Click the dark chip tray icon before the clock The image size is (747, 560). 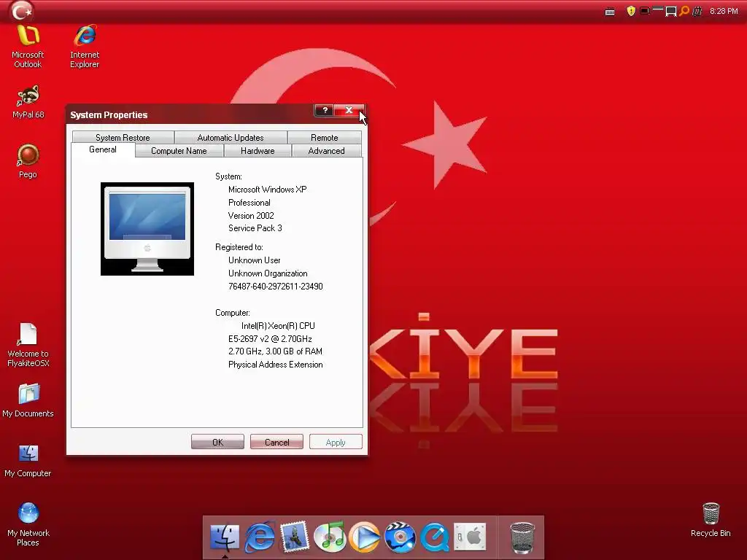click(x=697, y=11)
